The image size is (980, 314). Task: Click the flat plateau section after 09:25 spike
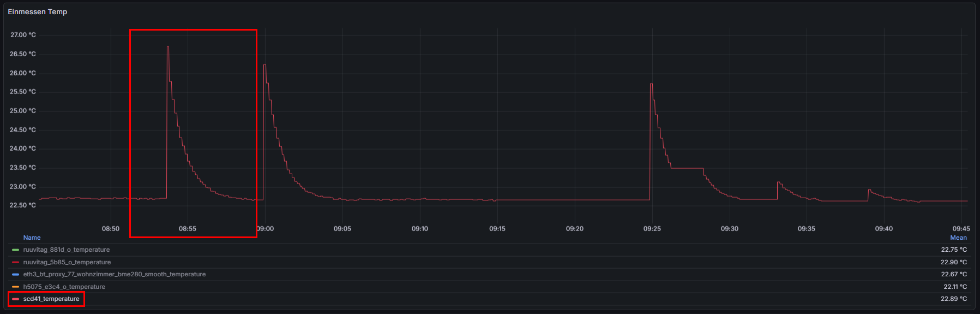(x=687, y=168)
